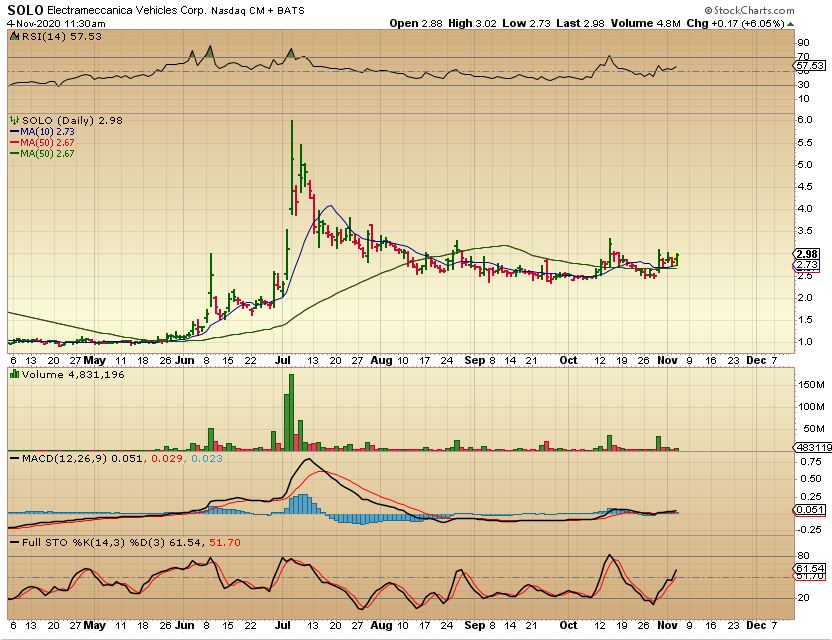Viewport: 832px width, 640px height.
Task: Click the 80 stochastic axis label
Action: click(x=804, y=556)
